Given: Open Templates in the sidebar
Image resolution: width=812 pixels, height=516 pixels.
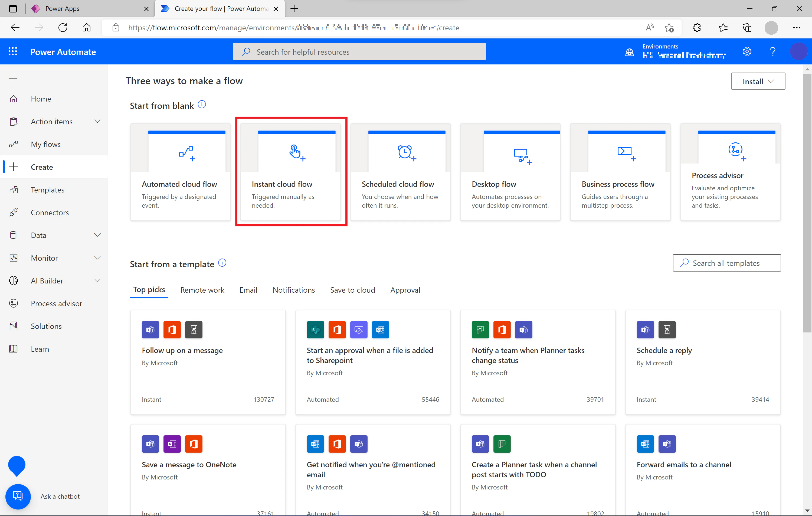Looking at the screenshot, I should tap(54, 190).
